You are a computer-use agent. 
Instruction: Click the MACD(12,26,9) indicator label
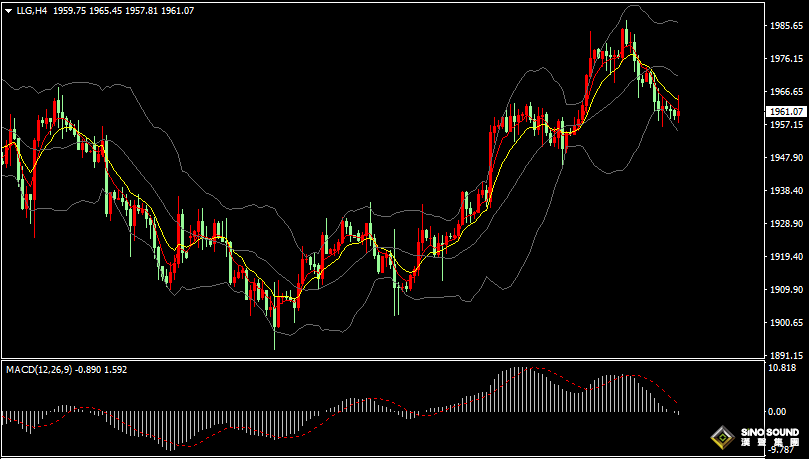point(38,369)
